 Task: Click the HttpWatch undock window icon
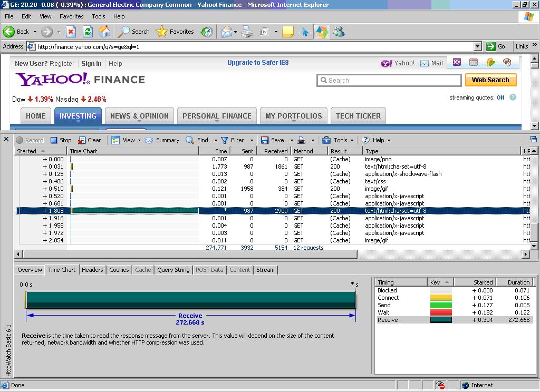point(534,140)
